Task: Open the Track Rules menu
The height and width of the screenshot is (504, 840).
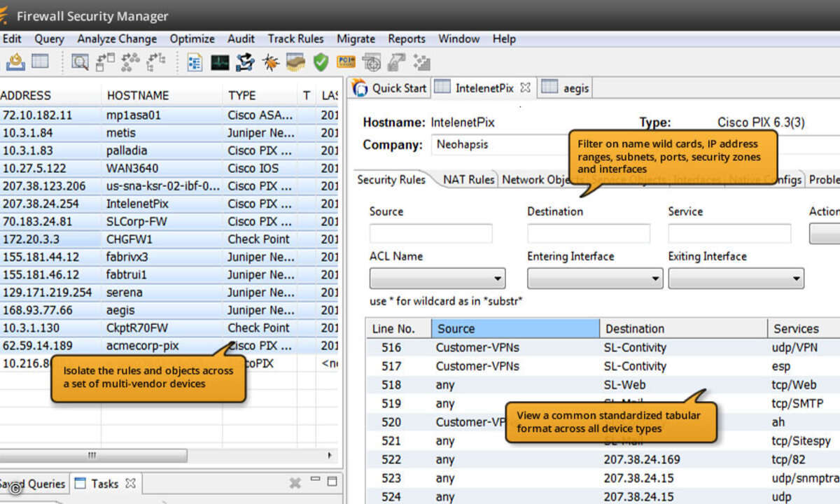Action: coord(296,39)
